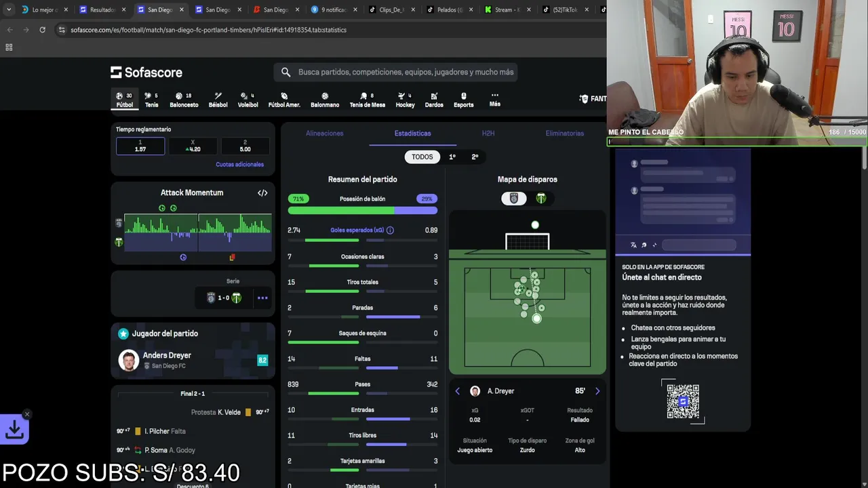Viewport: 868px width, 488px height.
Task: Open the Baloncesto sport category
Action: (184, 100)
